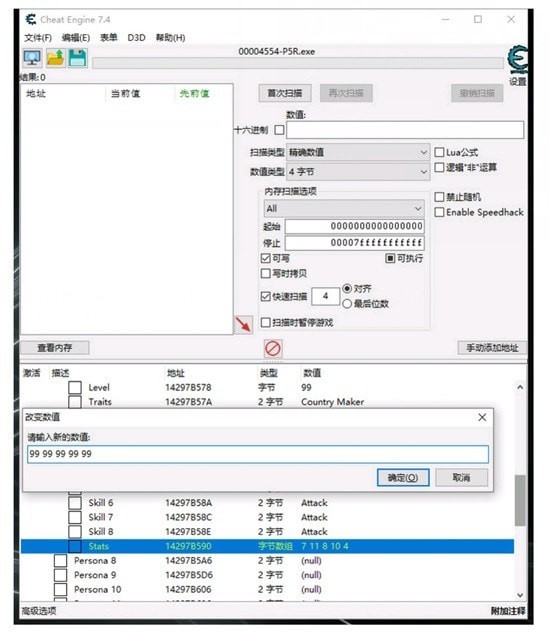This screenshot has width=549, height=632.
Task: Click the Cheat Engine title bar icon
Action: [x=31, y=19]
